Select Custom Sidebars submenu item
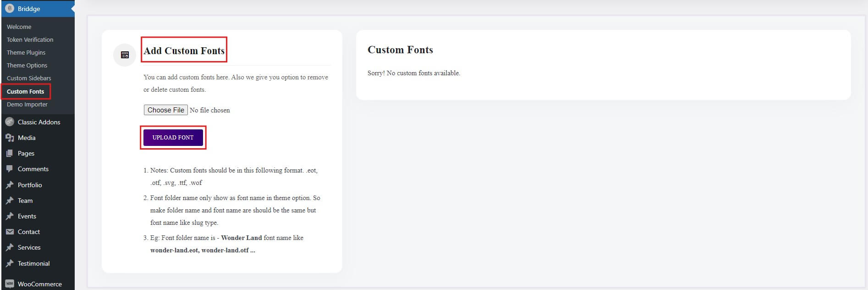 tap(29, 78)
